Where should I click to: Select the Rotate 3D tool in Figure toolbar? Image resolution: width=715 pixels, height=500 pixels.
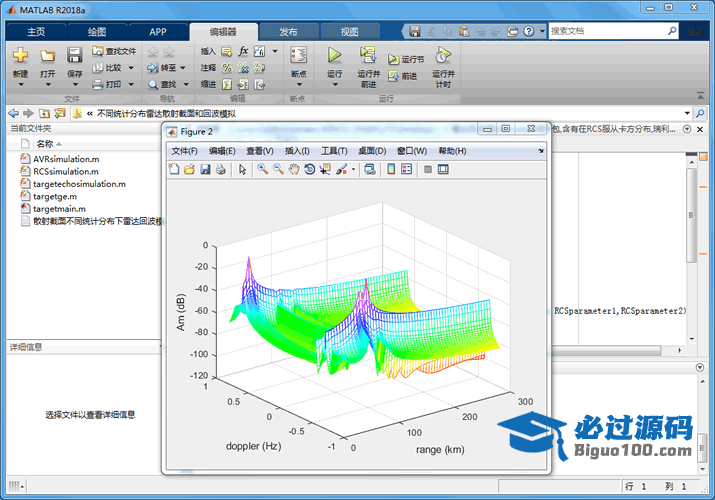pos(310,170)
